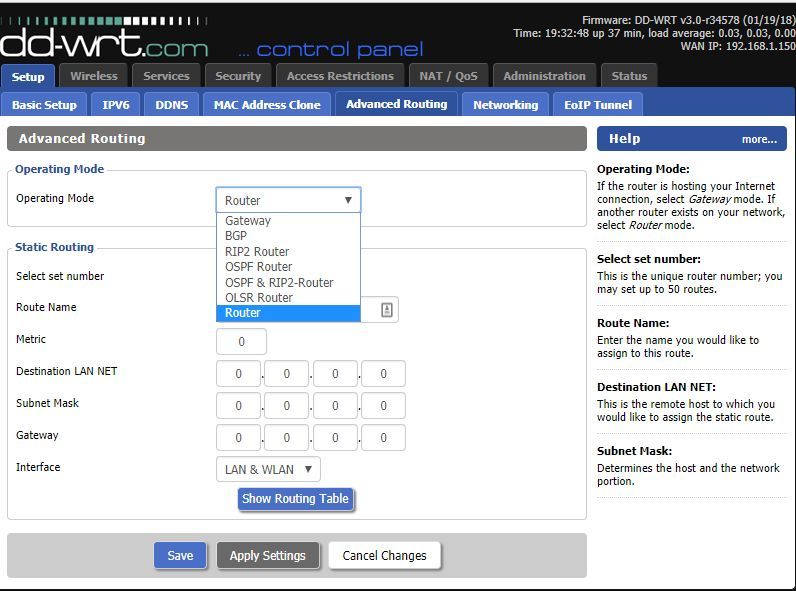
Task: Click third octet of Gateway field
Action: [x=335, y=438]
